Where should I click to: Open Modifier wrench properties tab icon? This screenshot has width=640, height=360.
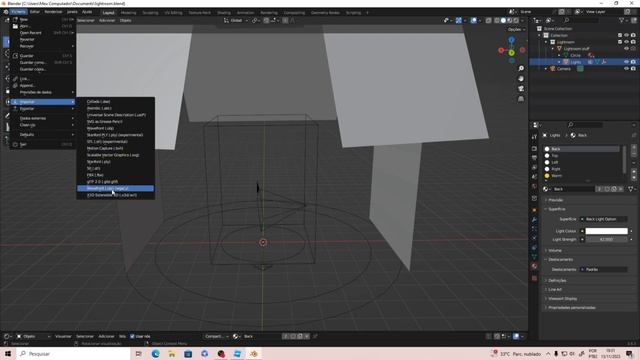pos(534,220)
